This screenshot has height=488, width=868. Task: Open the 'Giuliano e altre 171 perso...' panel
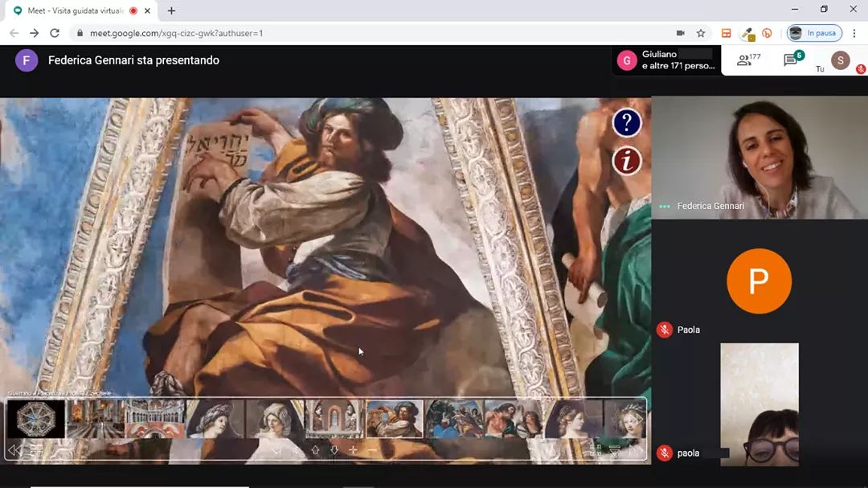668,59
